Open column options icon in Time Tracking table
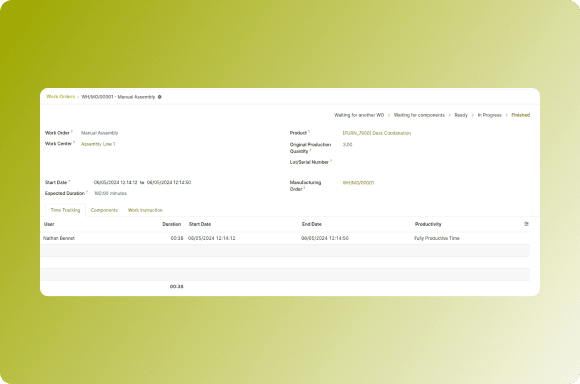 526,224
